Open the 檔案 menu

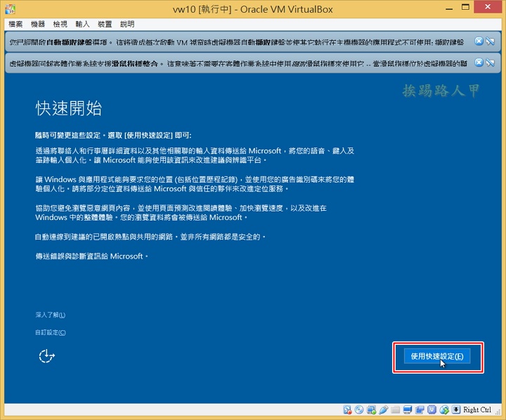pos(15,24)
